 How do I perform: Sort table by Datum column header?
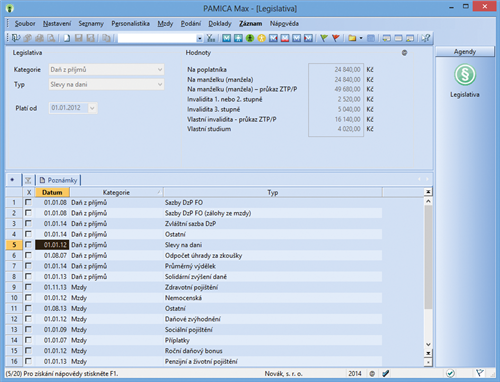(x=52, y=192)
